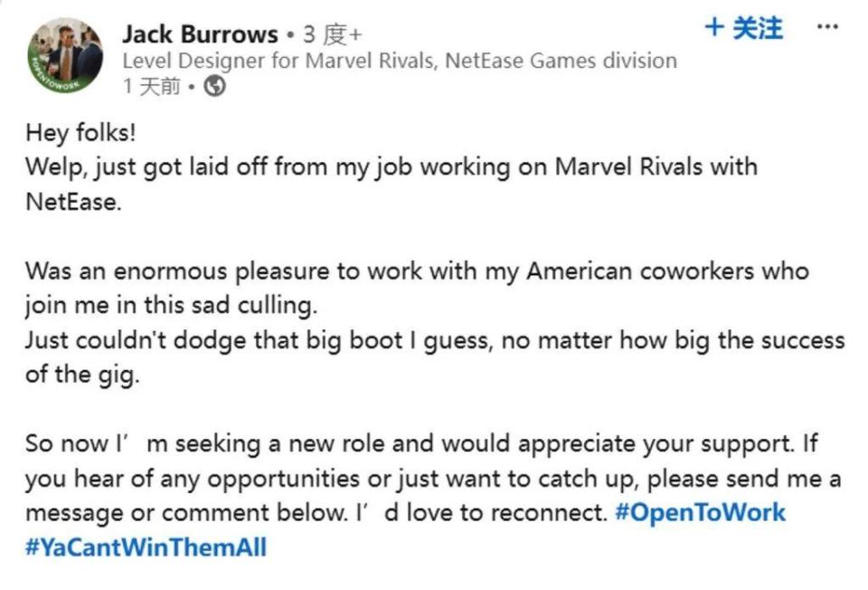Open Jack Burrows' profile via name
868x590 pixels.
[200, 34]
